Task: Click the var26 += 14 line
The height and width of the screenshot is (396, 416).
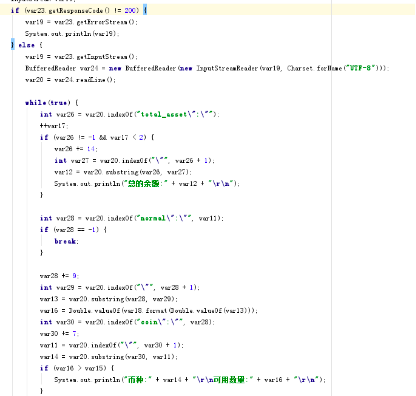Action: 76,149
